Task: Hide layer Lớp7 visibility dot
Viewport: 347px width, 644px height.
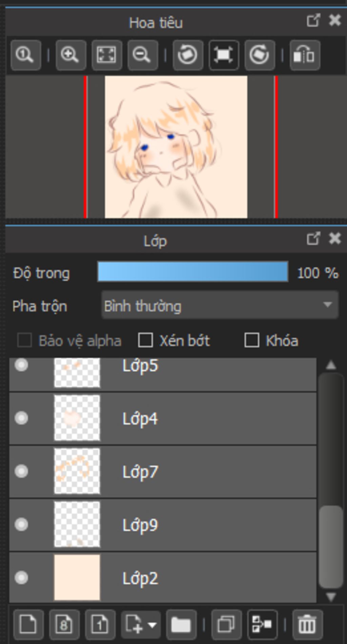Action: tap(21, 471)
